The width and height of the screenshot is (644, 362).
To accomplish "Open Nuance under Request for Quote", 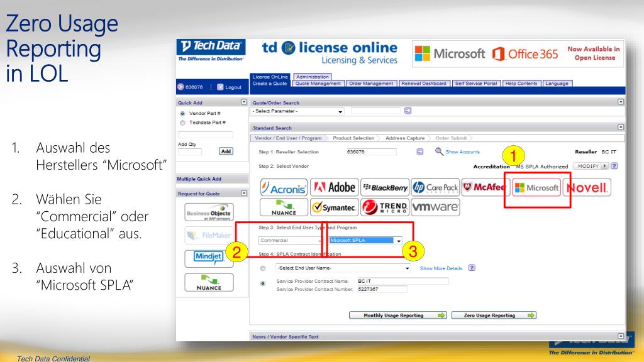I will point(209,282).
